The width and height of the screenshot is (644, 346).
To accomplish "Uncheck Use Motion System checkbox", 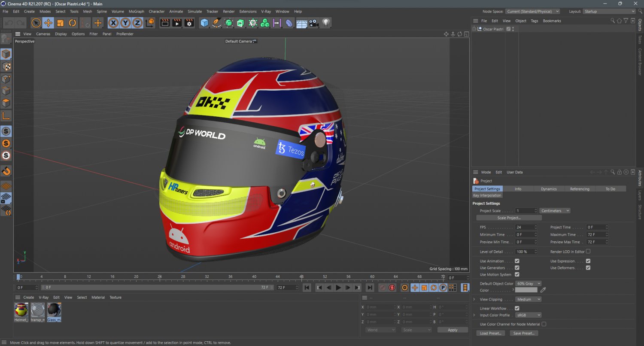I will pos(517,275).
